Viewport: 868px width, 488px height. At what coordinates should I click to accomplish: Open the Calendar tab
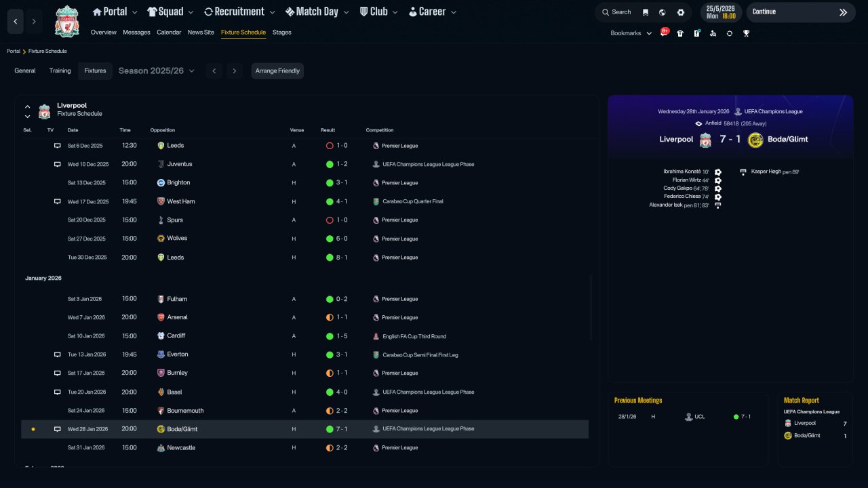pos(169,33)
